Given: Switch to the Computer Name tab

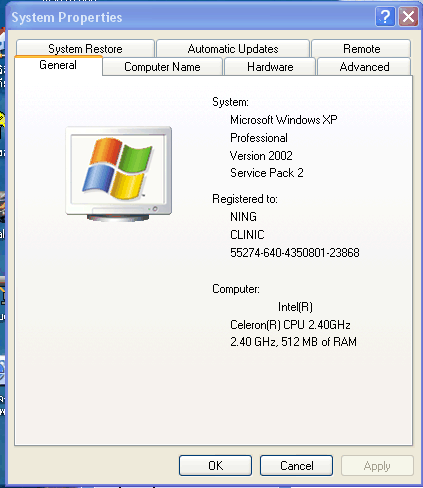Looking at the screenshot, I should coord(162,67).
